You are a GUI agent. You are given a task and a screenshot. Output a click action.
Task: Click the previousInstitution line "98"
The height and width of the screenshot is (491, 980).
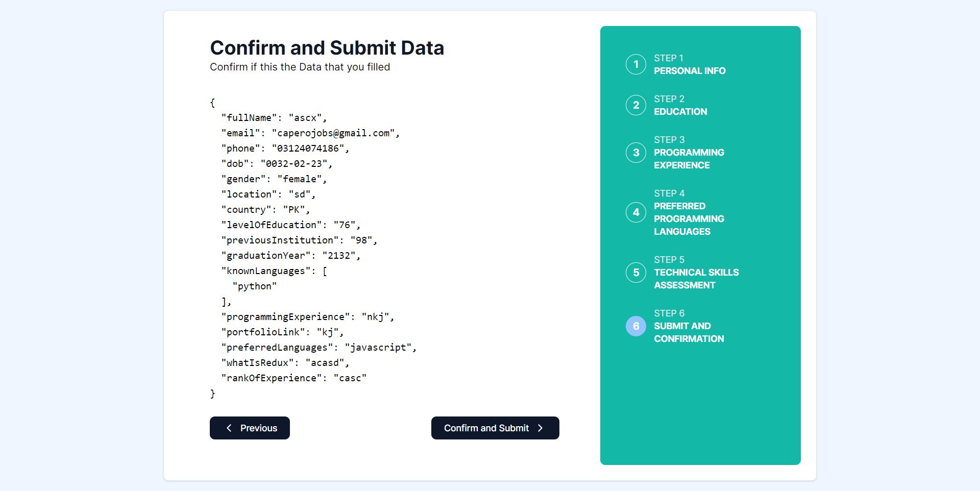click(299, 240)
